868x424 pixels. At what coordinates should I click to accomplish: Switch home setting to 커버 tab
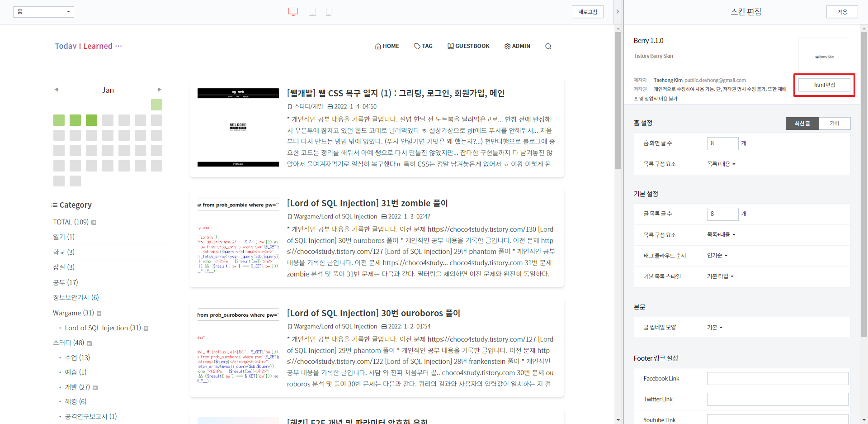(x=834, y=123)
